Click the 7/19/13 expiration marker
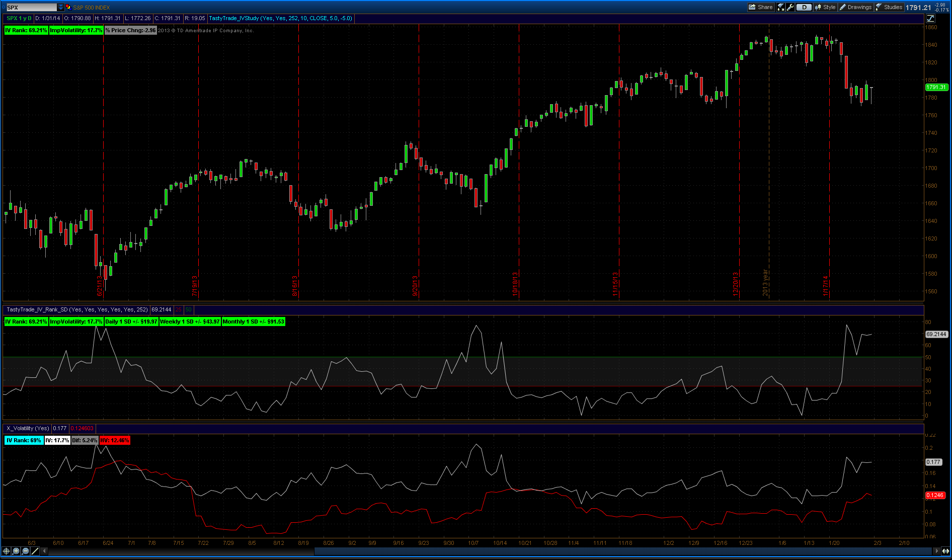The height and width of the screenshot is (560, 952). coord(195,286)
